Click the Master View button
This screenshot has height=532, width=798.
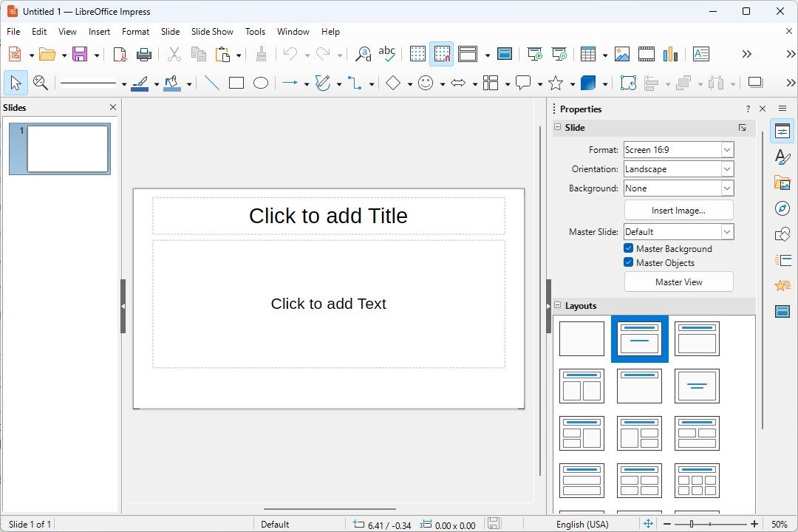(x=679, y=282)
